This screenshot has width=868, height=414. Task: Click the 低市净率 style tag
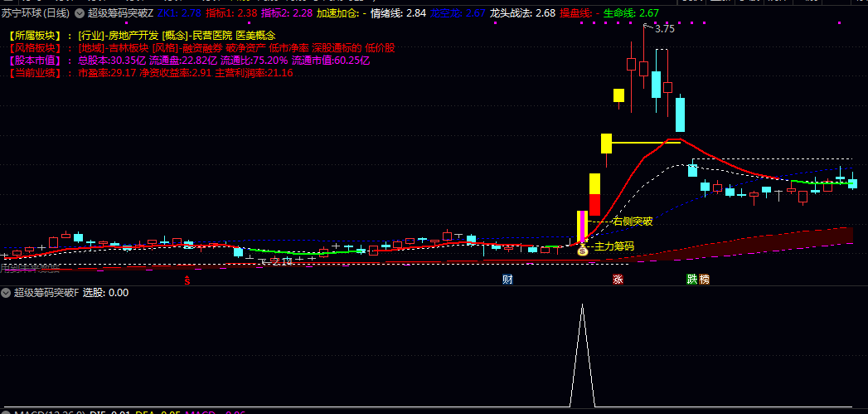[289, 48]
